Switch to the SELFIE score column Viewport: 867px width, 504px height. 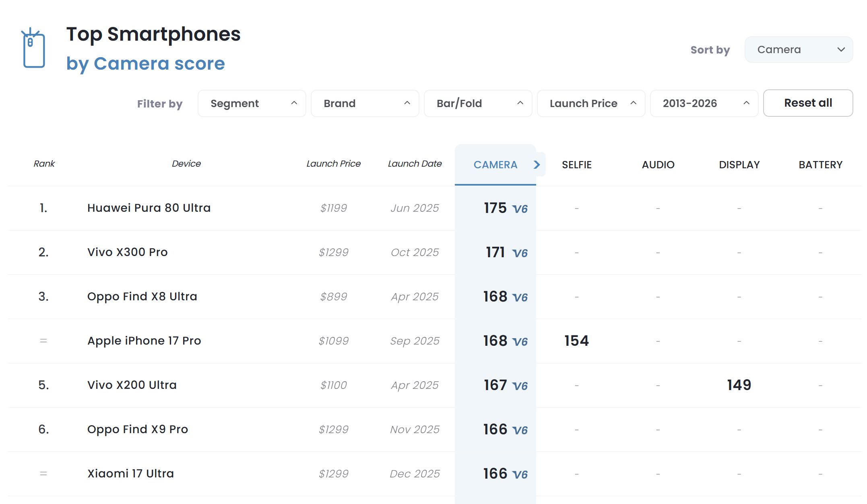pyautogui.click(x=576, y=165)
